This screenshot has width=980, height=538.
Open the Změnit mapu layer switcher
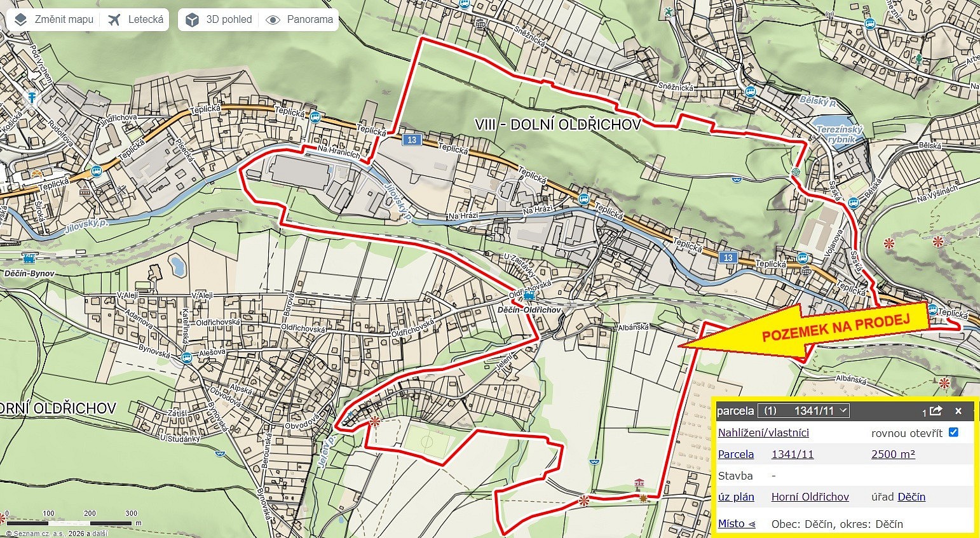tap(54, 20)
